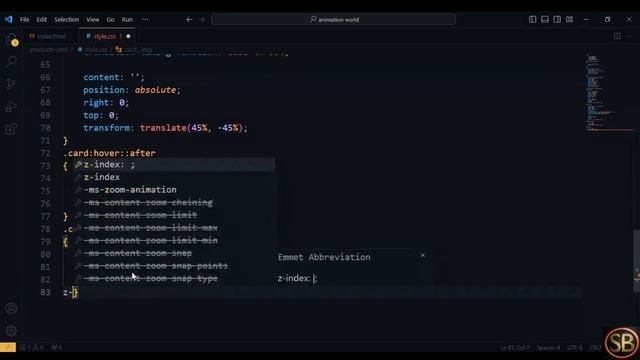The height and width of the screenshot is (360, 640).
Task: Select the -ms-zoom-animation suggestion
Action: tap(174, 190)
